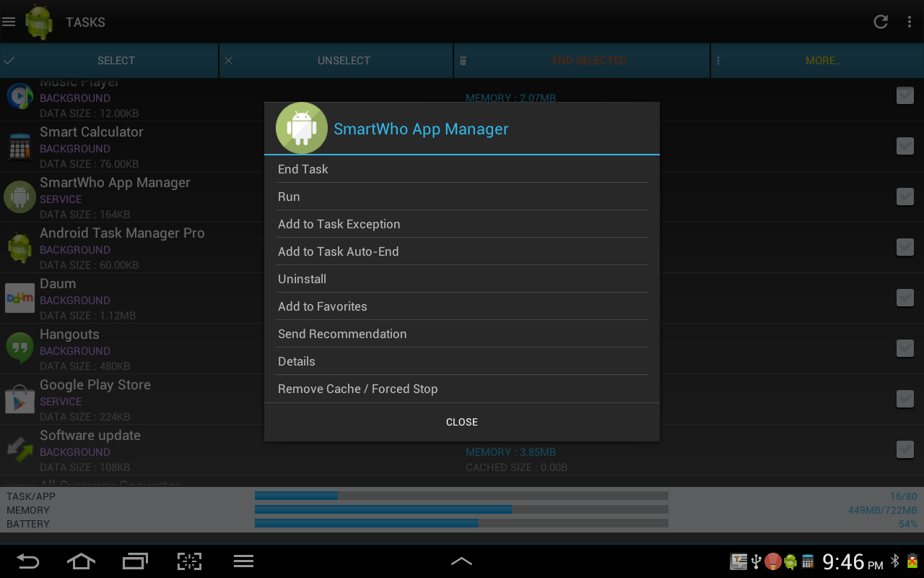Tap the Android notification icon in the tray
The image size is (924, 578).
click(791, 561)
